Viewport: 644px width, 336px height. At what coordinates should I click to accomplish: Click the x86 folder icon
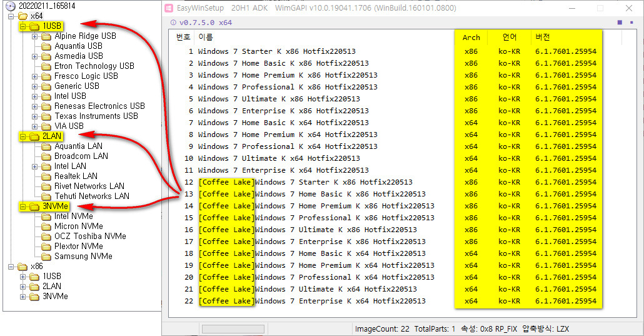click(x=23, y=267)
